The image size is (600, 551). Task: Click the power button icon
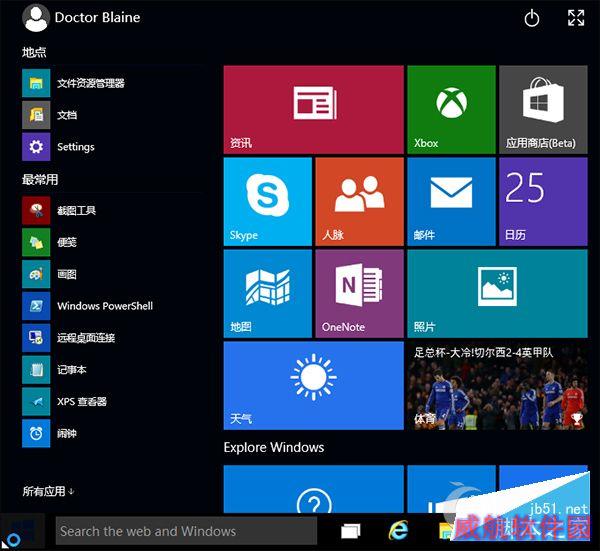532,18
